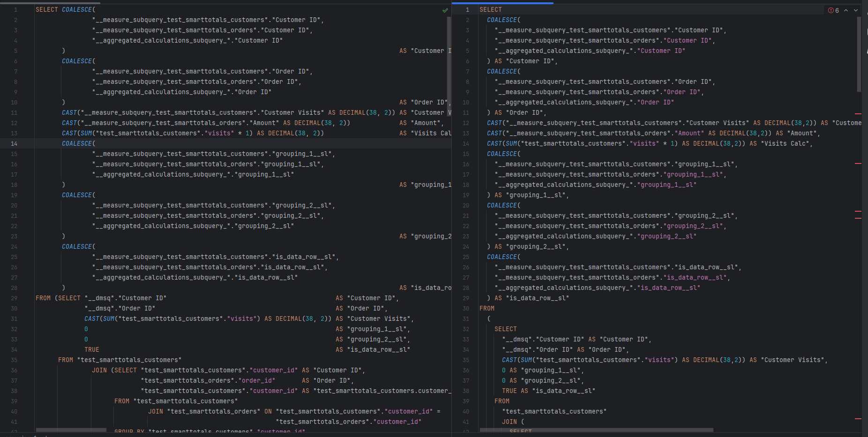Click the green inspection checkmark in left editor

[x=445, y=10]
